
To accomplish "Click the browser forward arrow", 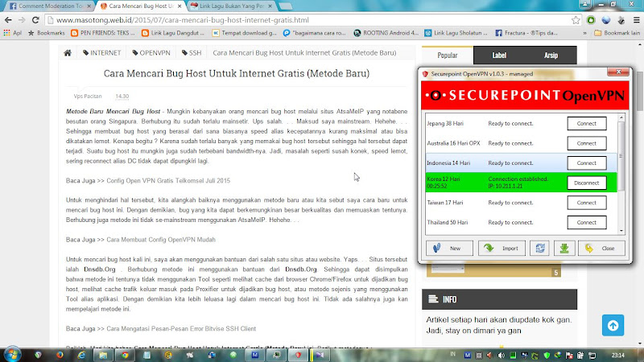I will (22, 19).
